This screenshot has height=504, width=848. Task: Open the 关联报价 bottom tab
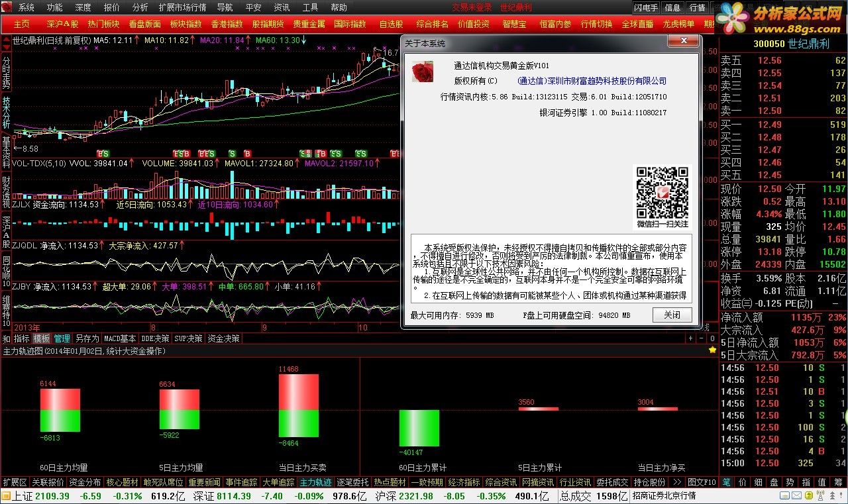48,482
